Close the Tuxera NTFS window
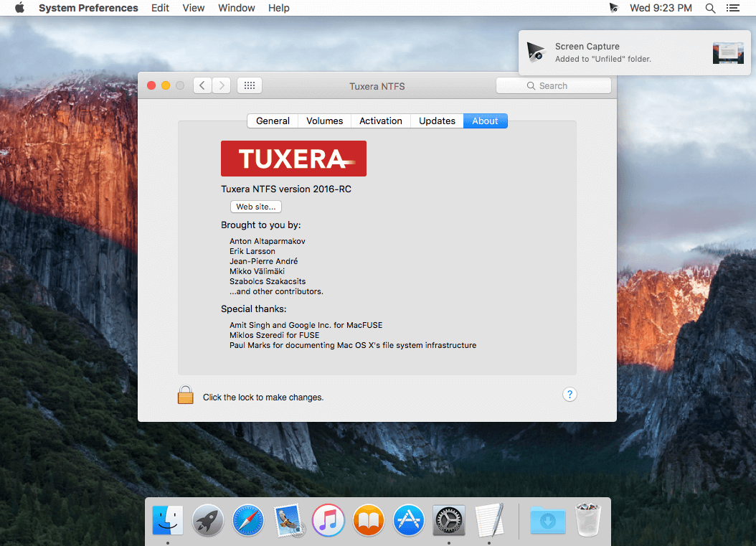This screenshot has width=756, height=546. [151, 85]
